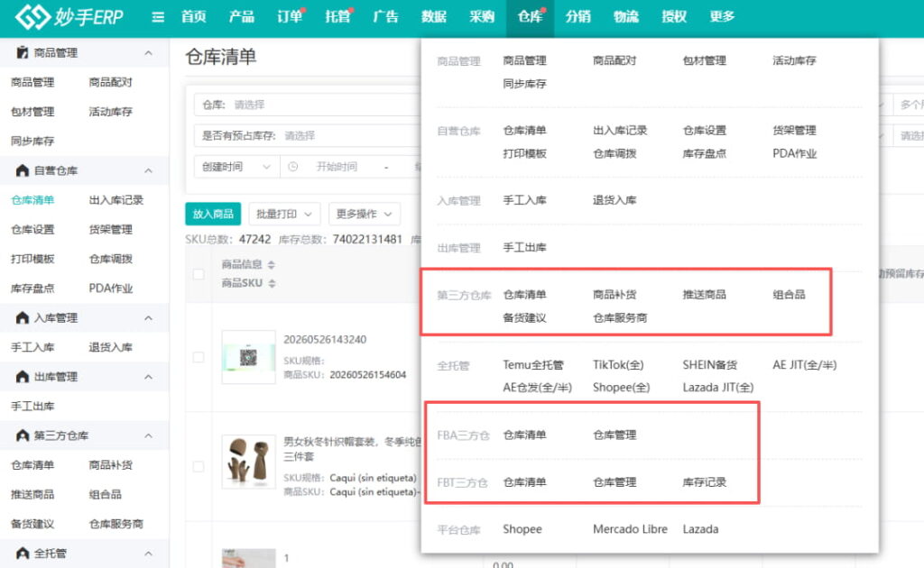Collapse the 自营仓库 sidebar section
The width and height of the screenshot is (924, 568).
(149, 170)
